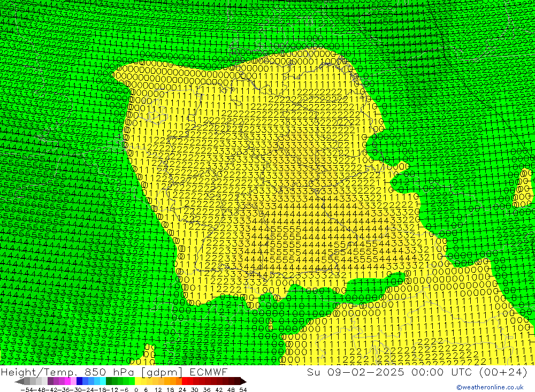This screenshot has height=392, width=535.
Task: Click the left gray arrow of the legend
Action: point(19,382)
